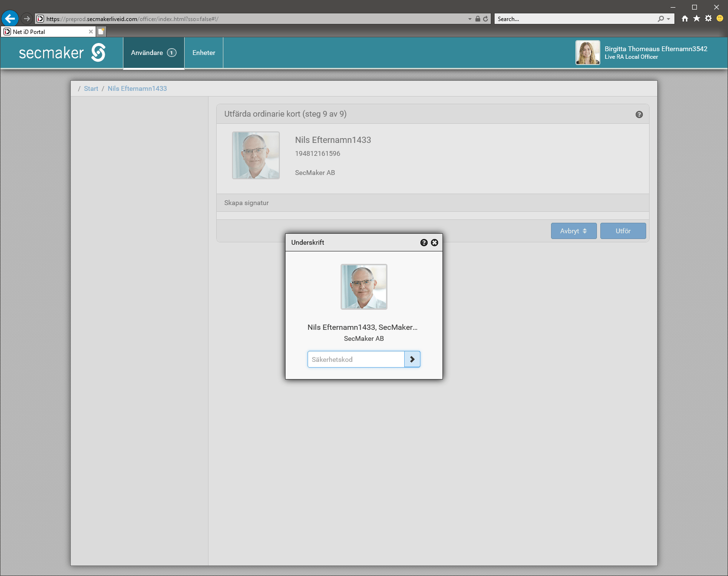
Task: Open the Användare tab
Action: coord(154,53)
